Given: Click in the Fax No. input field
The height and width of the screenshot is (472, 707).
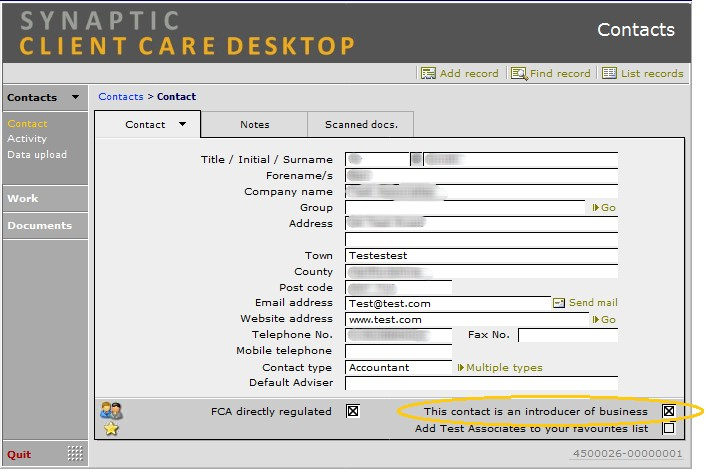Looking at the screenshot, I should [568, 335].
